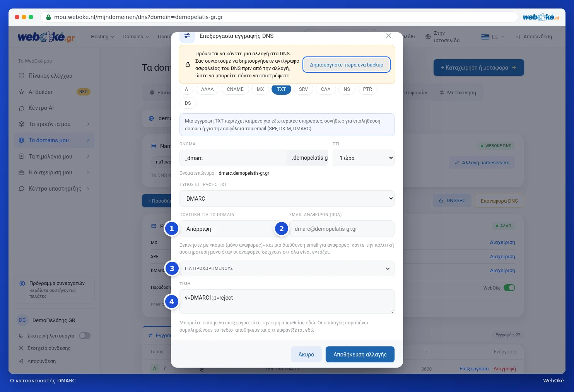Click the AI Builder star icon
This screenshot has height=392, width=574.
coord(22,92)
